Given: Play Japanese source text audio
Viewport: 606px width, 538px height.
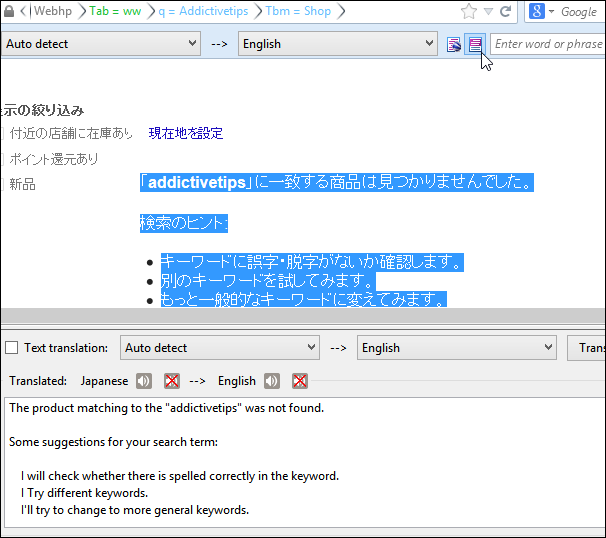Looking at the screenshot, I should pos(144,381).
